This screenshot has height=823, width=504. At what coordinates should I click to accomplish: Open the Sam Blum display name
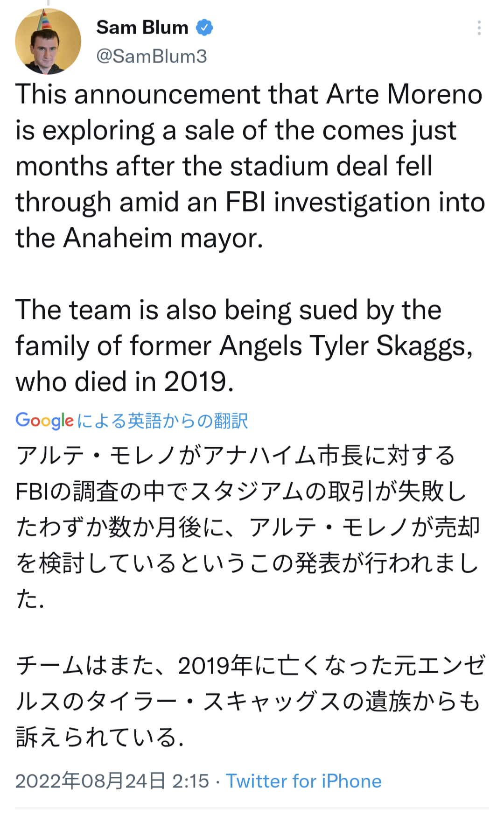[142, 28]
